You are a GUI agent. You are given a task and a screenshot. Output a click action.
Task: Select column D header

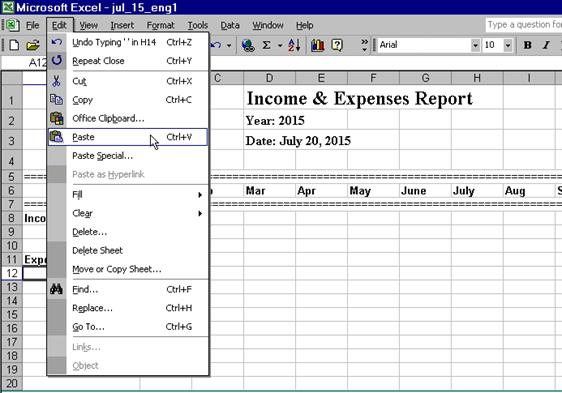[269, 78]
